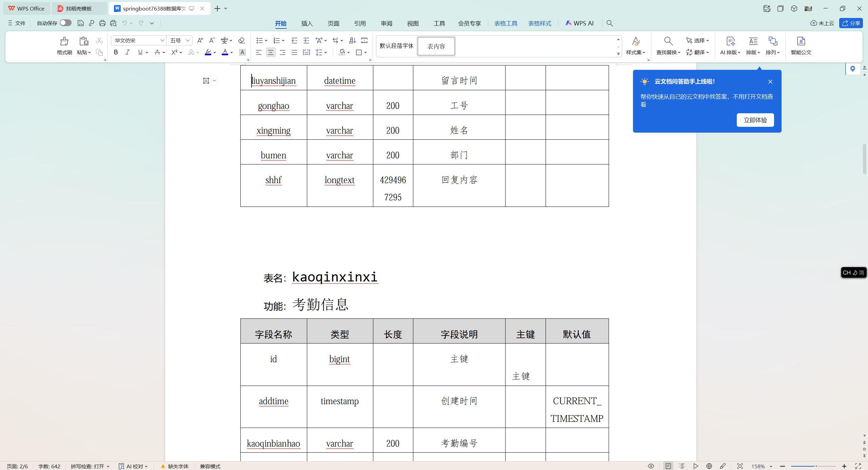Open the font color dropdown arrow

(232, 53)
